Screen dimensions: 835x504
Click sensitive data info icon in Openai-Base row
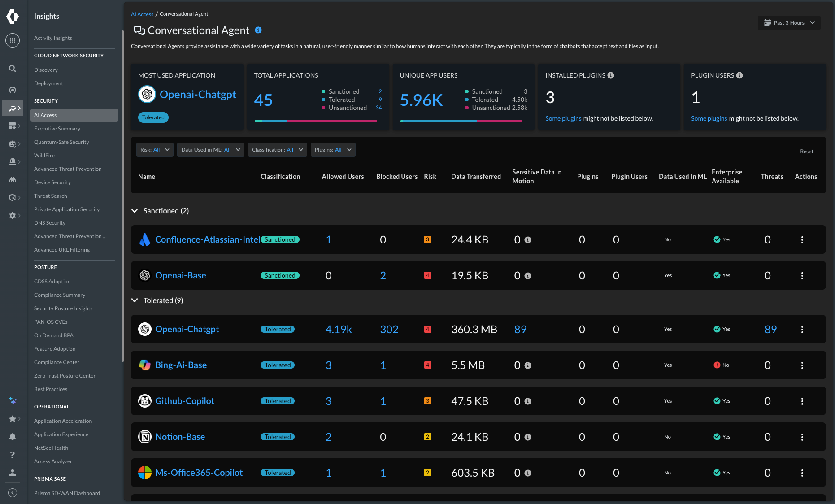pos(528,276)
